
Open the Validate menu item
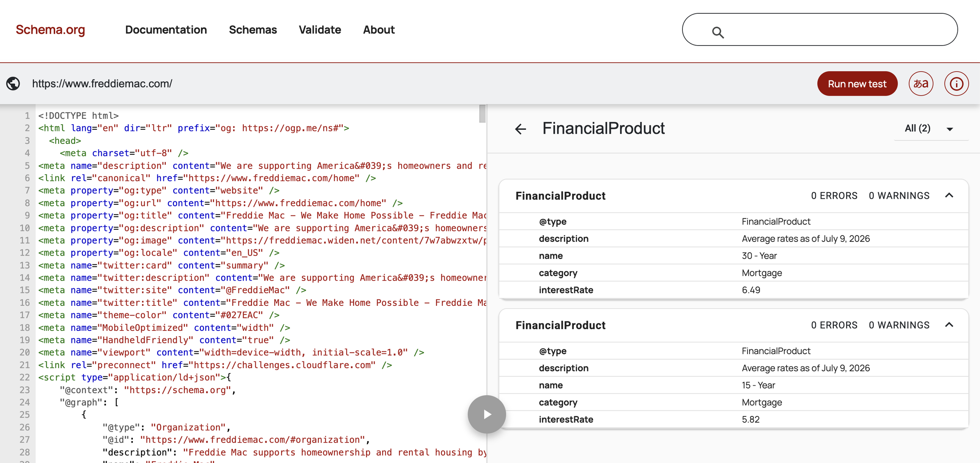click(320, 30)
